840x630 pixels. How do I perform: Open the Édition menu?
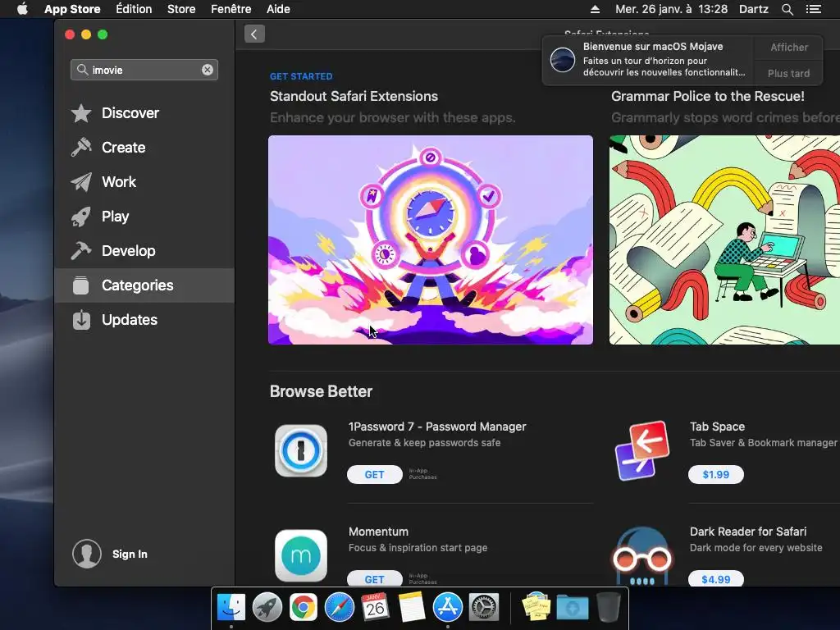tap(134, 9)
